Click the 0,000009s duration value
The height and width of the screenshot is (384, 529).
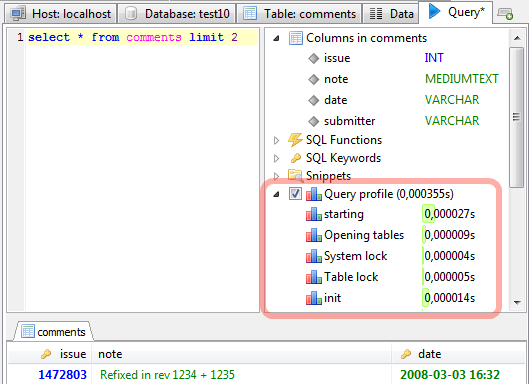point(449,235)
